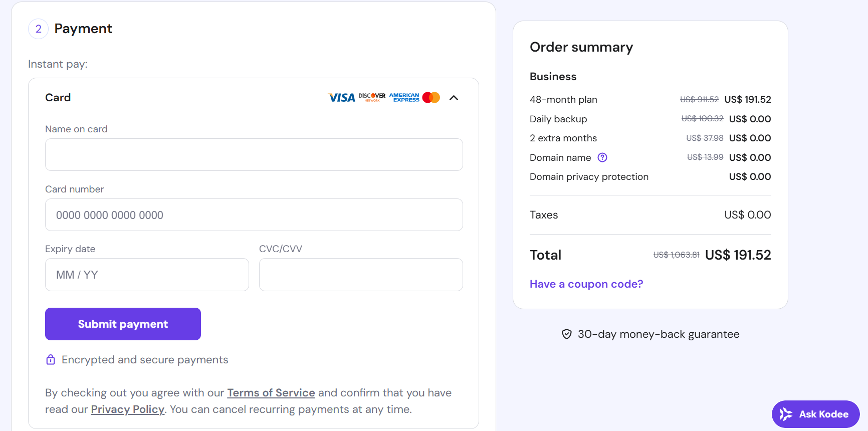Focus the CVC/CVV field
This screenshot has height=431, width=868.
(x=361, y=275)
